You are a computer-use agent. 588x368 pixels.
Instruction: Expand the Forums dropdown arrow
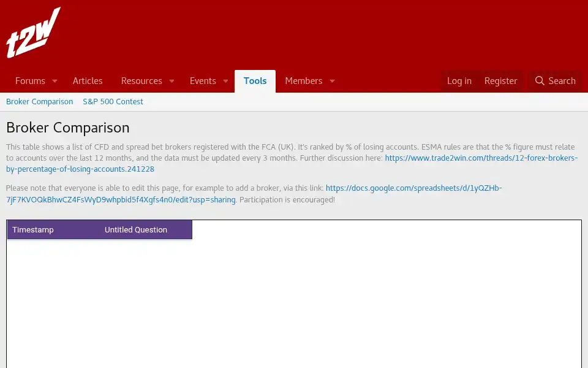pyautogui.click(x=55, y=81)
